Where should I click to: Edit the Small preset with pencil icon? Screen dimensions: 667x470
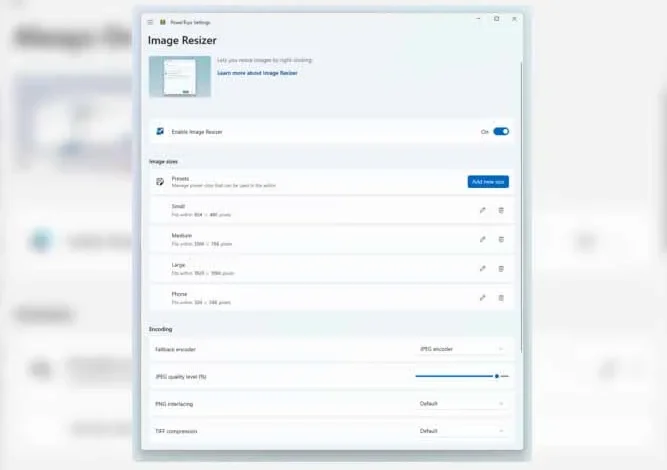[x=482, y=210]
